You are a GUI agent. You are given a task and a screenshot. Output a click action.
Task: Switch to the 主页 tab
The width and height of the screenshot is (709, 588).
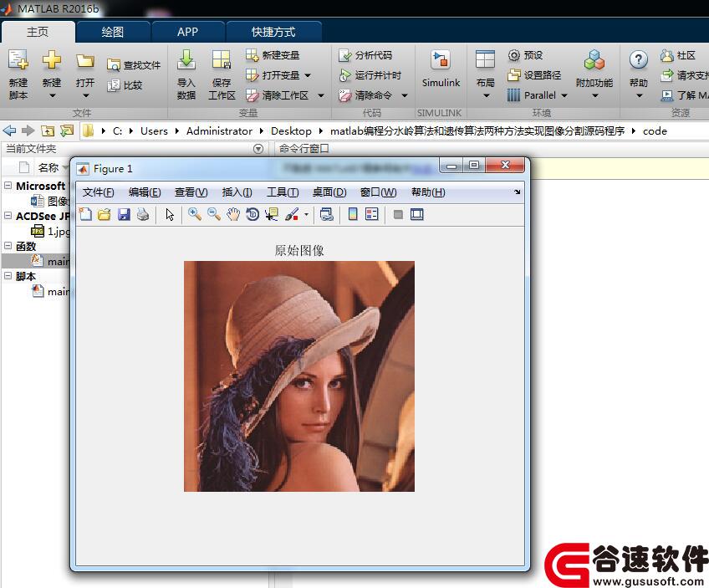pyautogui.click(x=38, y=32)
